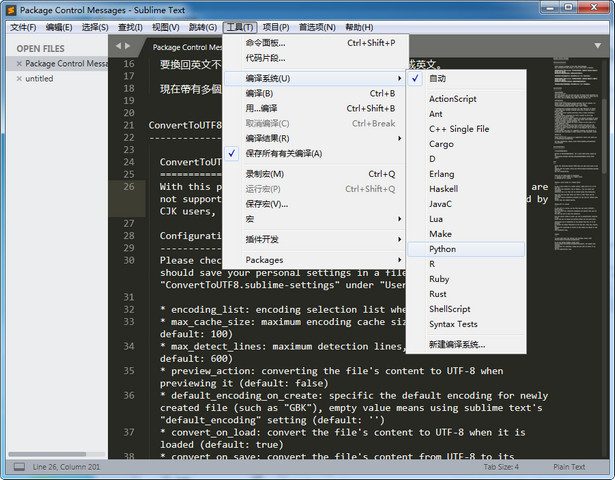Open the 帮助(H) menu
615x480 pixels.
[359, 27]
